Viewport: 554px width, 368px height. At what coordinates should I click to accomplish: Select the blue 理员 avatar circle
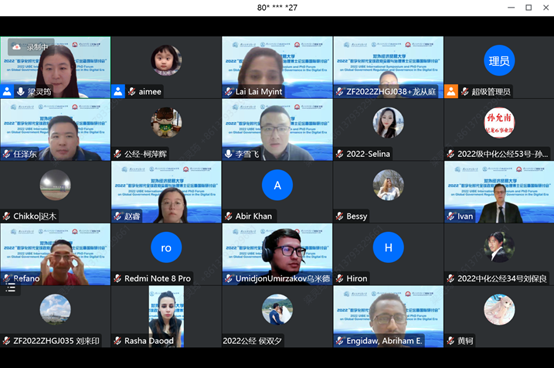coord(499,60)
